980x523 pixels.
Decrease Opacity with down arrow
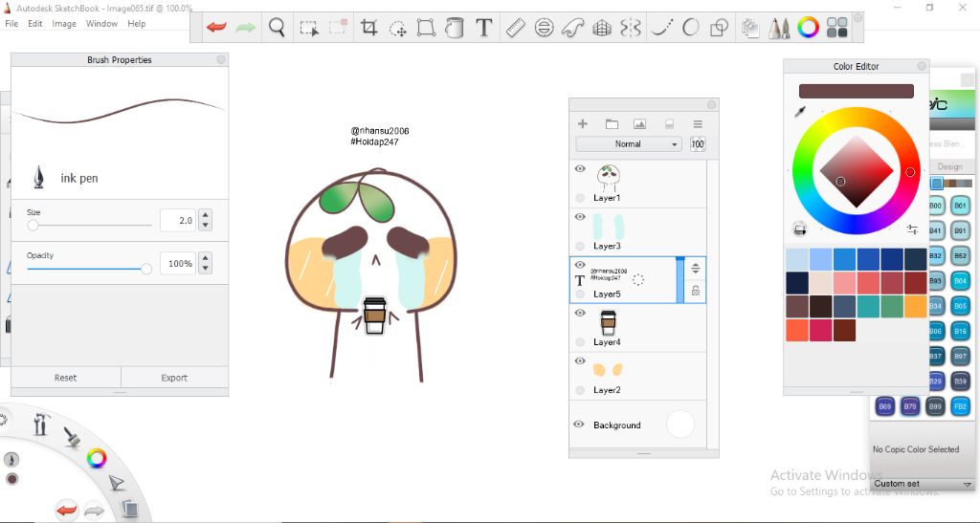(x=206, y=269)
